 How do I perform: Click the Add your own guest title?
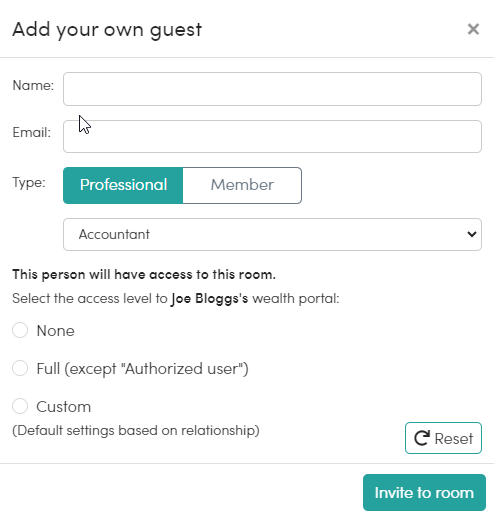tap(107, 30)
